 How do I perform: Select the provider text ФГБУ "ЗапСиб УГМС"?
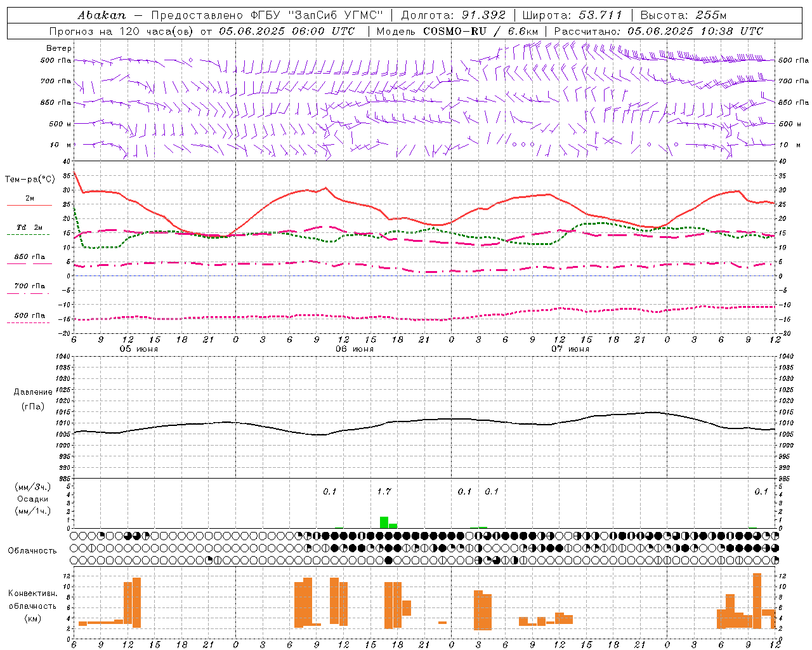point(318,15)
